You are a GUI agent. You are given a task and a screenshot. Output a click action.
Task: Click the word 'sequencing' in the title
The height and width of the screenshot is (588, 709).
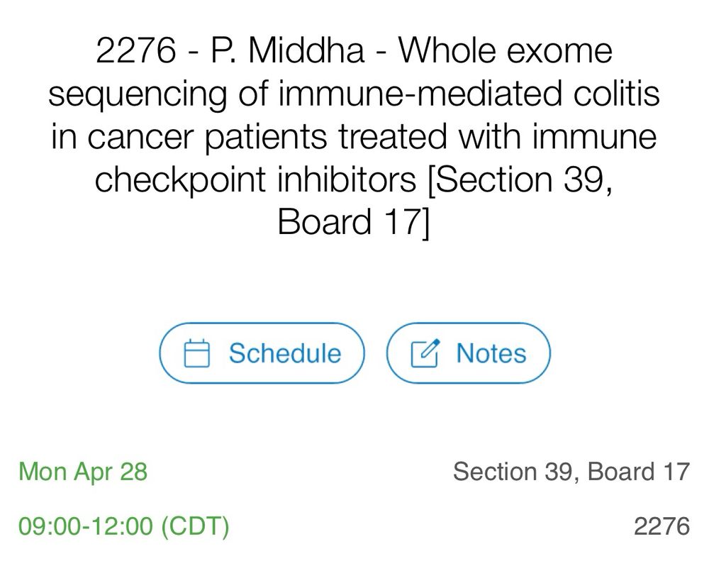pyautogui.click(x=138, y=94)
